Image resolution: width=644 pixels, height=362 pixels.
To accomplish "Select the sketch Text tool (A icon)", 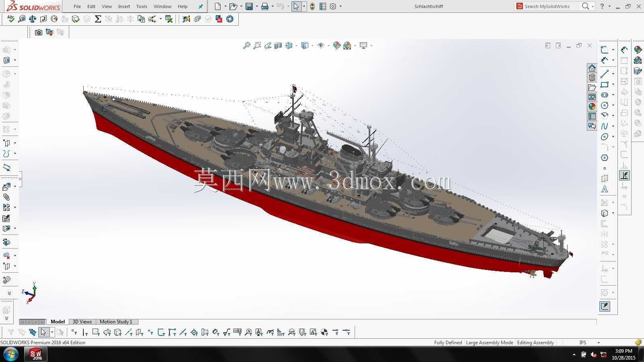I will 605,189.
